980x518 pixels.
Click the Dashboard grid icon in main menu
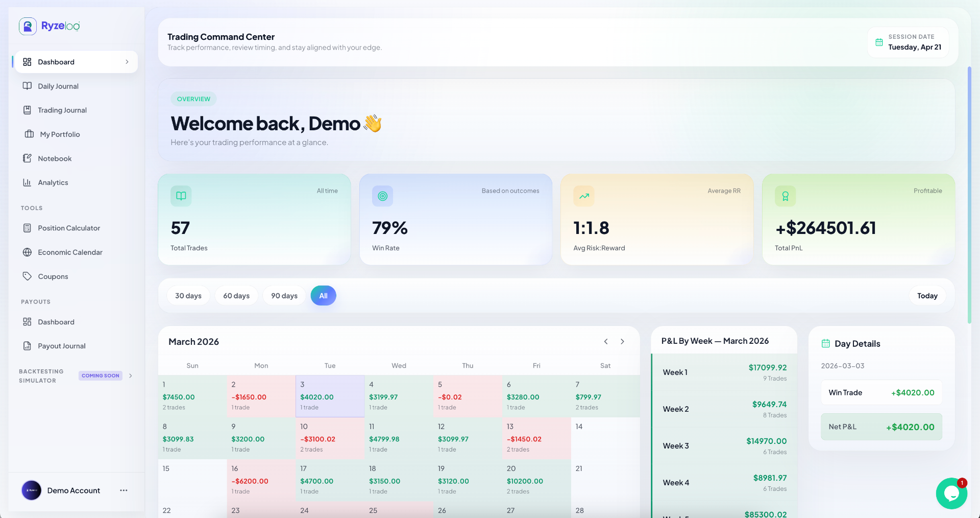pyautogui.click(x=27, y=62)
